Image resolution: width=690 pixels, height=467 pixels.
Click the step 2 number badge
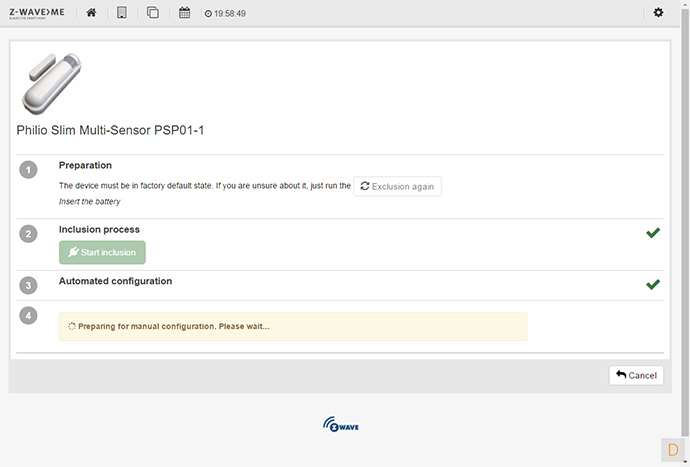[x=28, y=234]
